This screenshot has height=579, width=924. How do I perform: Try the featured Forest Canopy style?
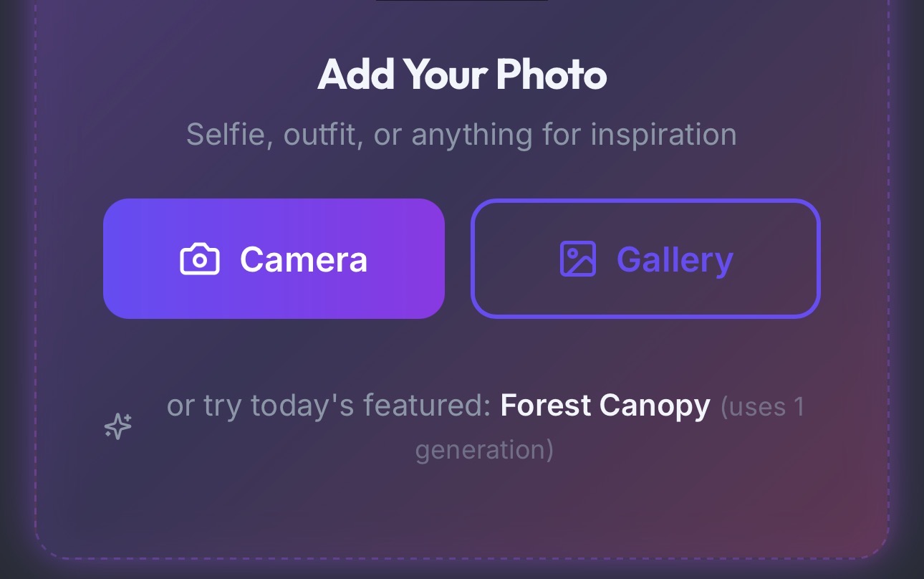click(x=605, y=406)
